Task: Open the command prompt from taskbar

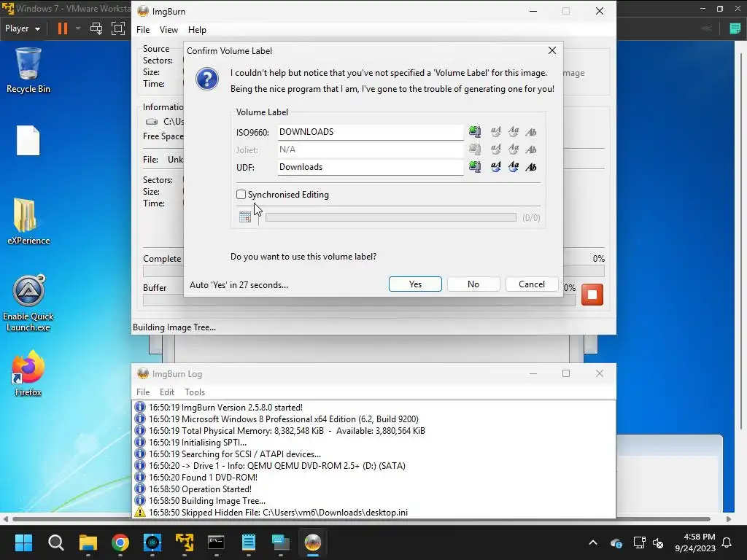Action: pyautogui.click(x=216, y=542)
